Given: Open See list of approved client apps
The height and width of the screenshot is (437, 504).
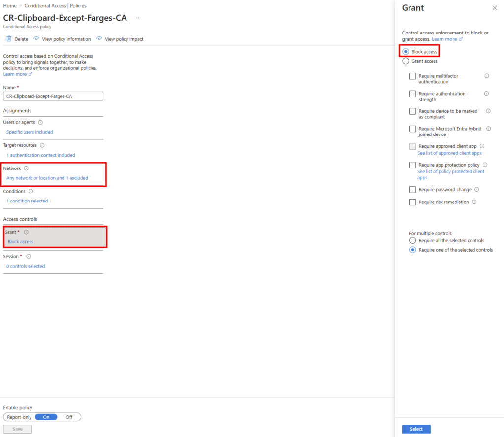Looking at the screenshot, I should click(449, 153).
